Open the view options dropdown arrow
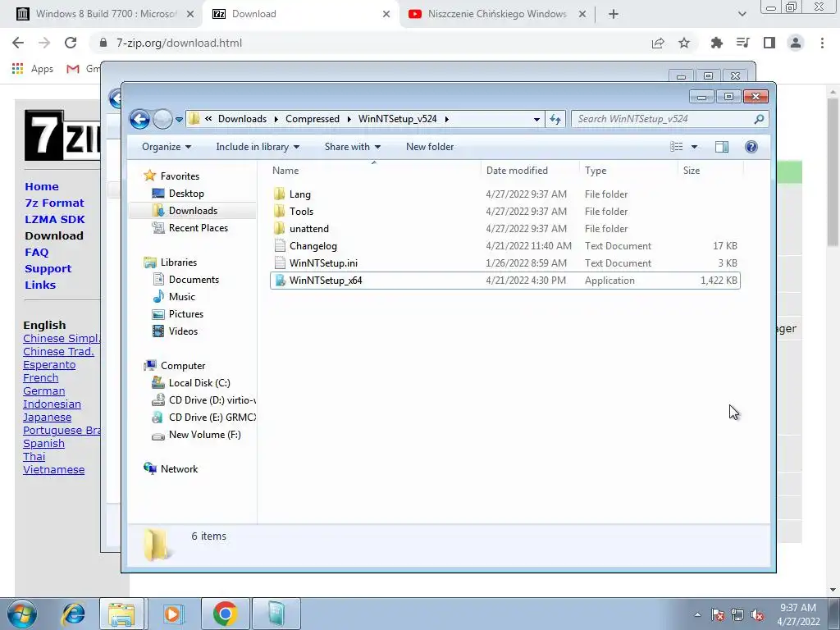Image resolution: width=840 pixels, height=630 pixels. tap(694, 147)
